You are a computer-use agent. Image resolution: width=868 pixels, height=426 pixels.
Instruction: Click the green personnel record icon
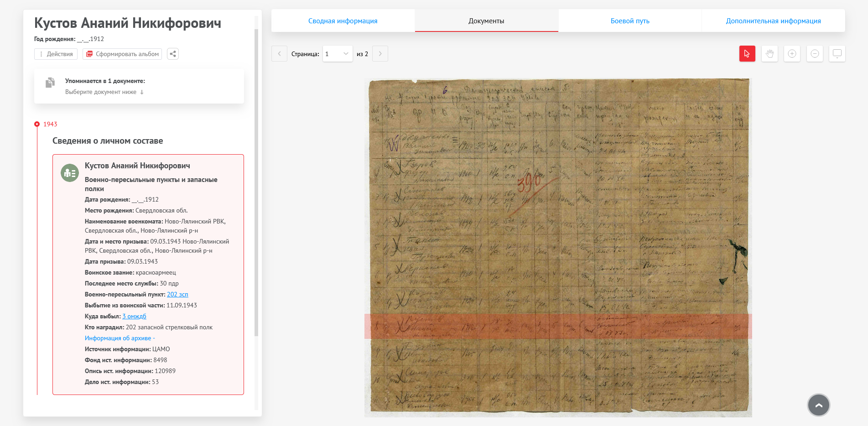[70, 173]
